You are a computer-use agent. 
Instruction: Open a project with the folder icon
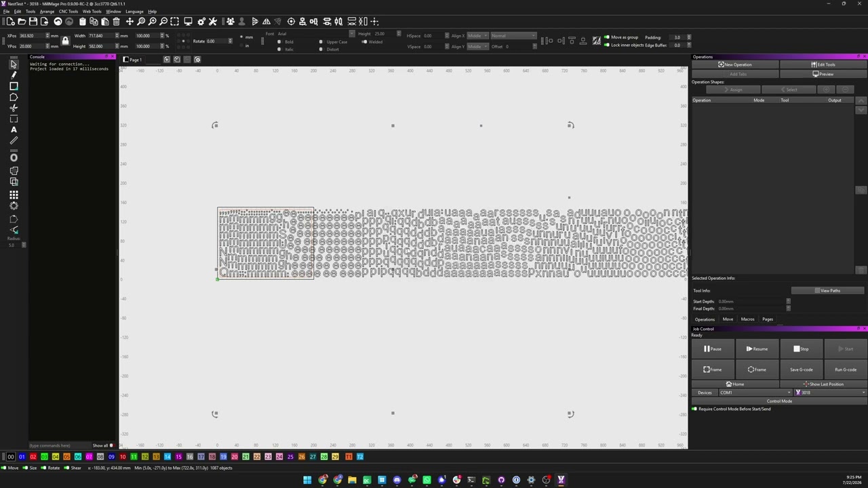(x=22, y=22)
